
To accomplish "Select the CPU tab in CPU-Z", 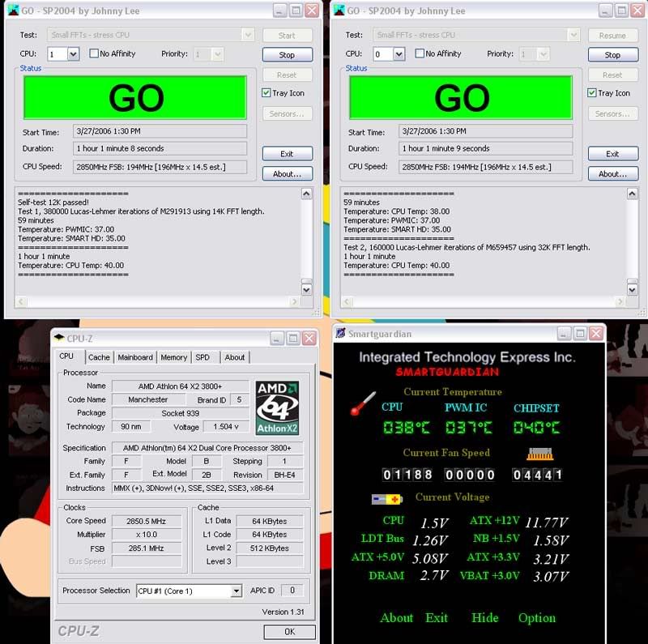I will [66, 356].
